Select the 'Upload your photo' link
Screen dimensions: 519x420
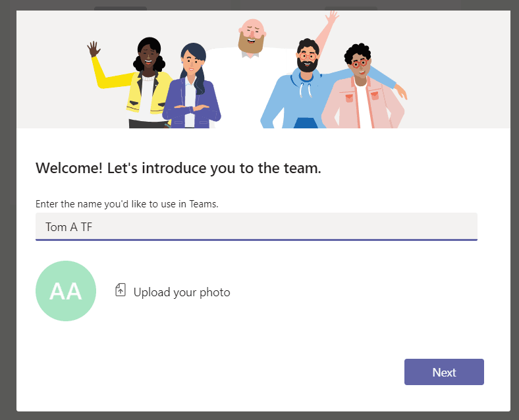(x=182, y=292)
